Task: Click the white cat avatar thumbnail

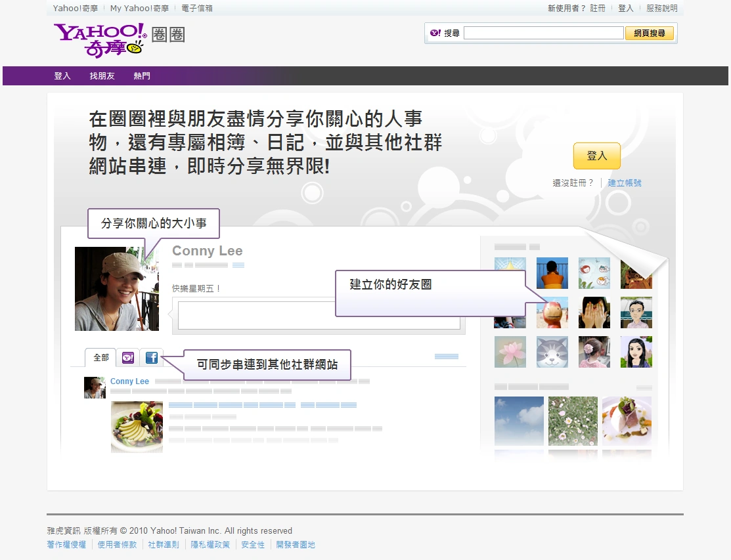Action: click(552, 351)
